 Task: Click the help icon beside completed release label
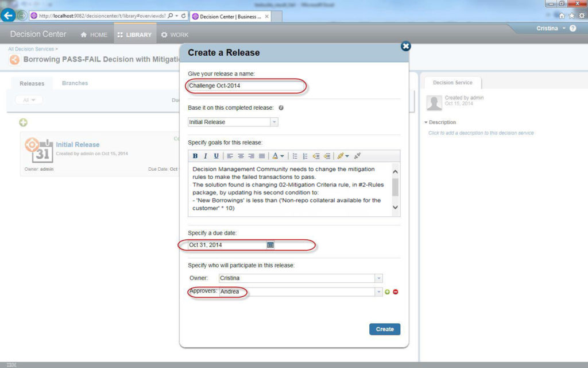coord(281,108)
